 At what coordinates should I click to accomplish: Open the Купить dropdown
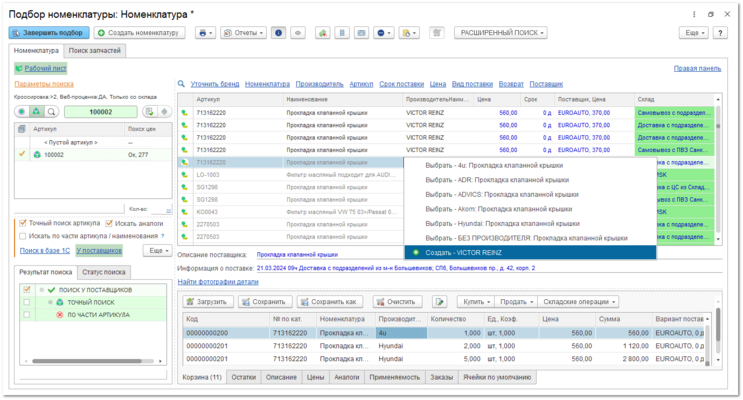476,302
